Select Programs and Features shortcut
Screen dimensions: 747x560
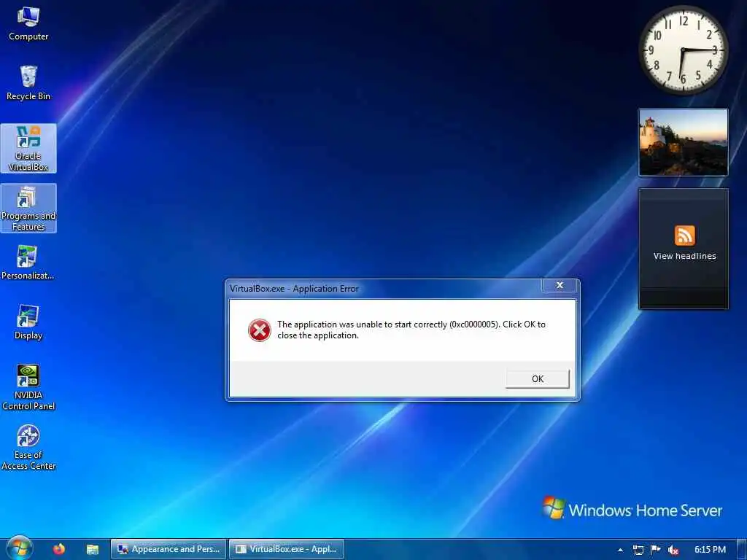28,208
